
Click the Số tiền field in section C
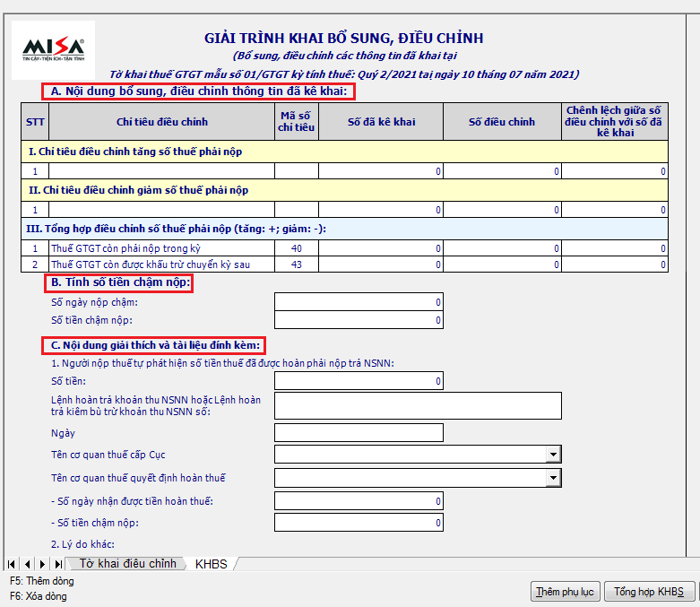[x=359, y=381]
